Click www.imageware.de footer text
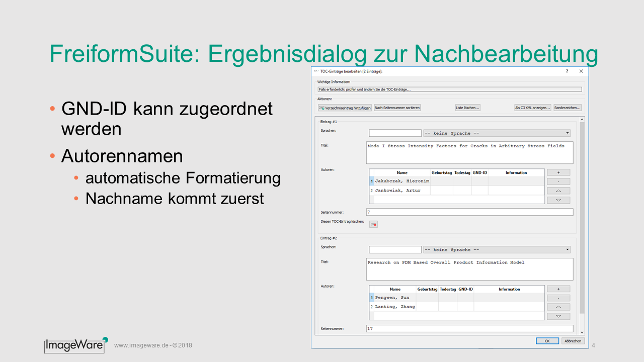 point(142,345)
